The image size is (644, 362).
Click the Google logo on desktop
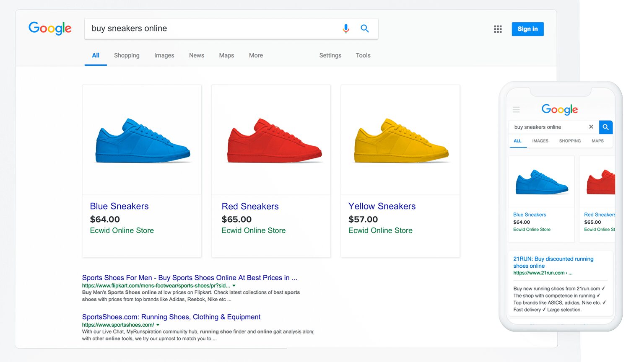(50, 28)
